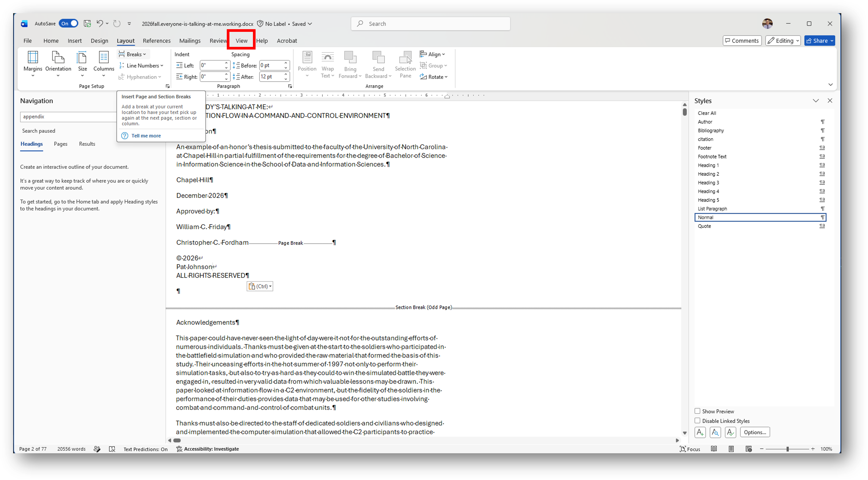Switch to Read Mode view
This screenshot has width=868, height=480.
tap(714, 449)
